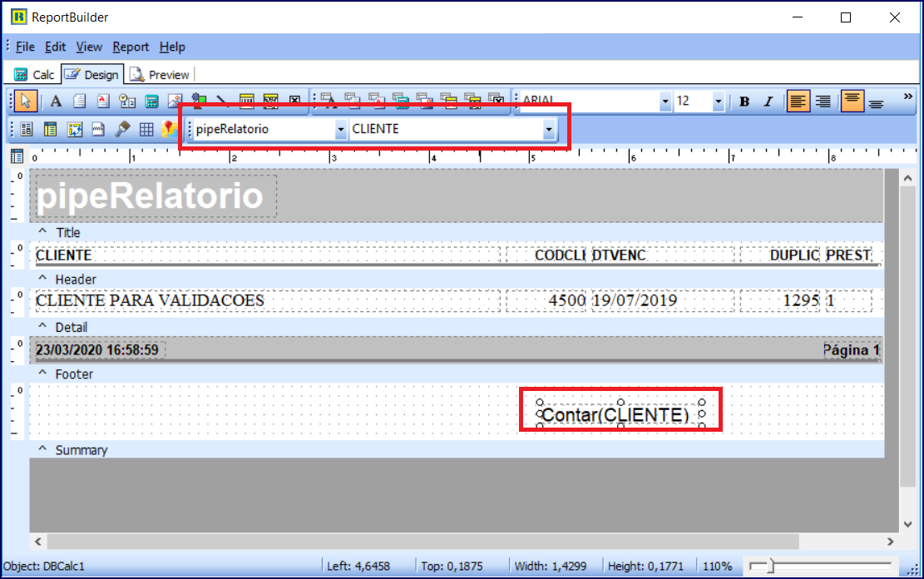Image resolution: width=924 pixels, height=579 pixels.
Task: Select the arrow pointer tool
Action: pos(25,101)
